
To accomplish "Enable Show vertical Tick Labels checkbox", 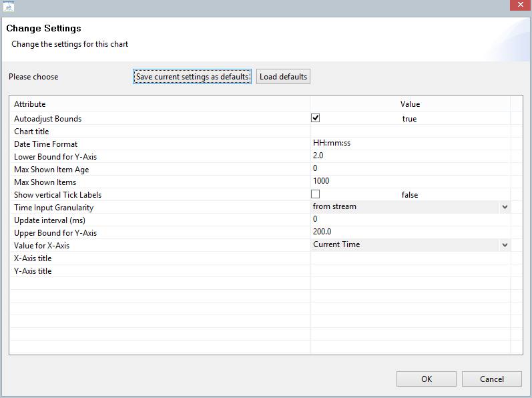I will click(316, 194).
